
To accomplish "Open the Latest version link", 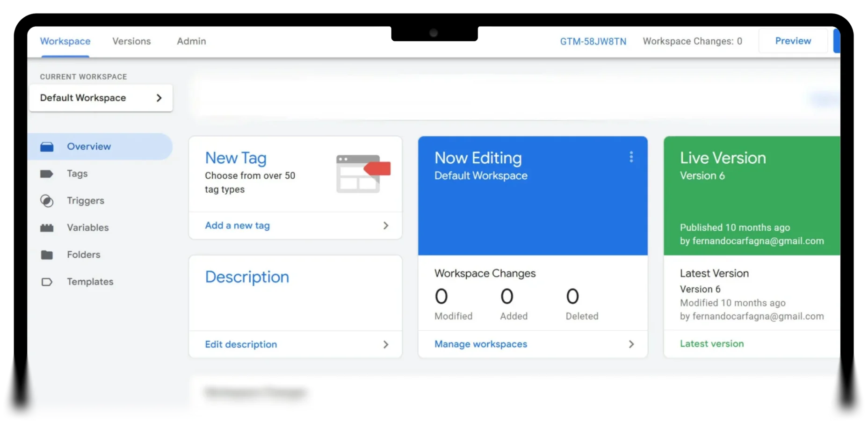I will [x=711, y=344].
